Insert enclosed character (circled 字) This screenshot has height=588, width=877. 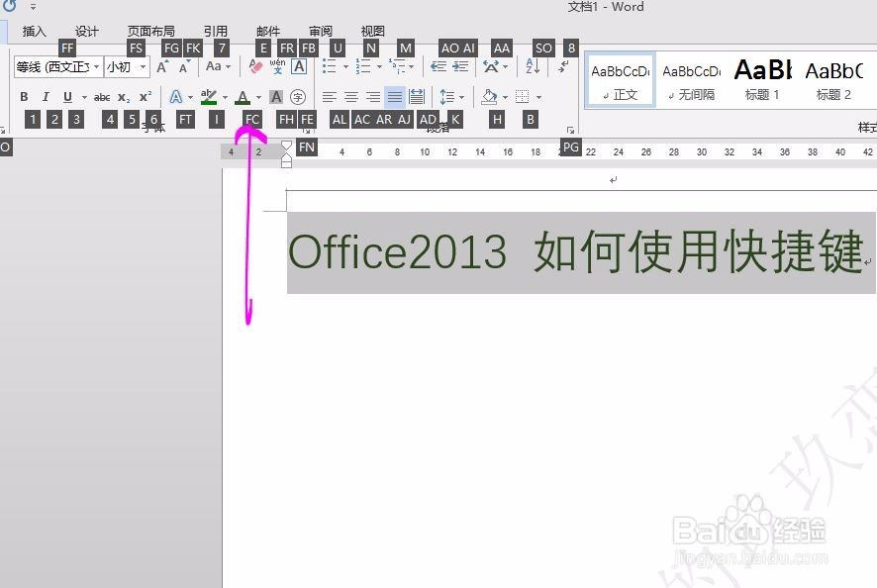(x=298, y=97)
